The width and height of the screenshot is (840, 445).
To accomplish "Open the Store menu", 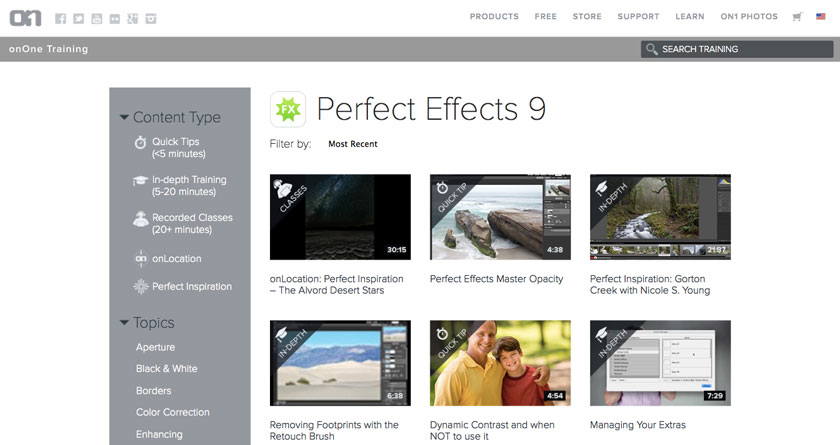I will point(587,17).
